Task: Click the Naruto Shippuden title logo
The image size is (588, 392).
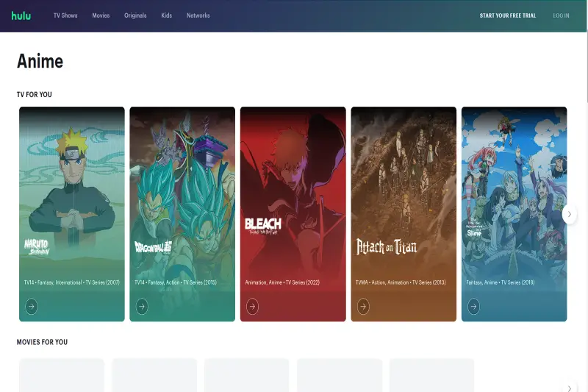Action: [37, 247]
